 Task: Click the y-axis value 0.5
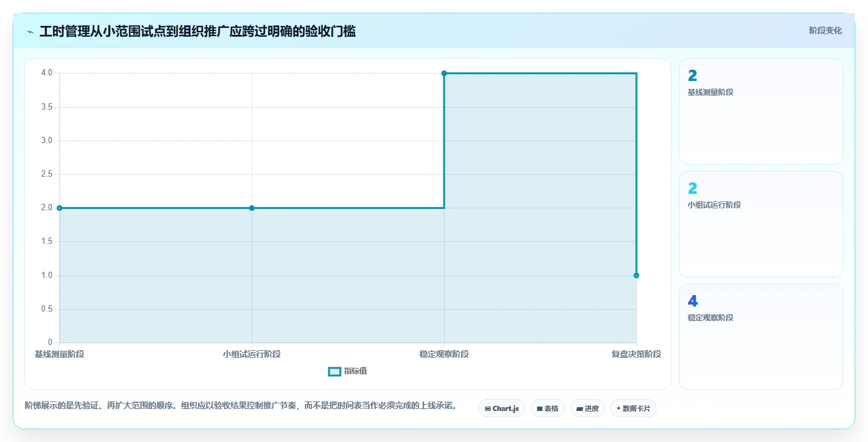pos(47,309)
